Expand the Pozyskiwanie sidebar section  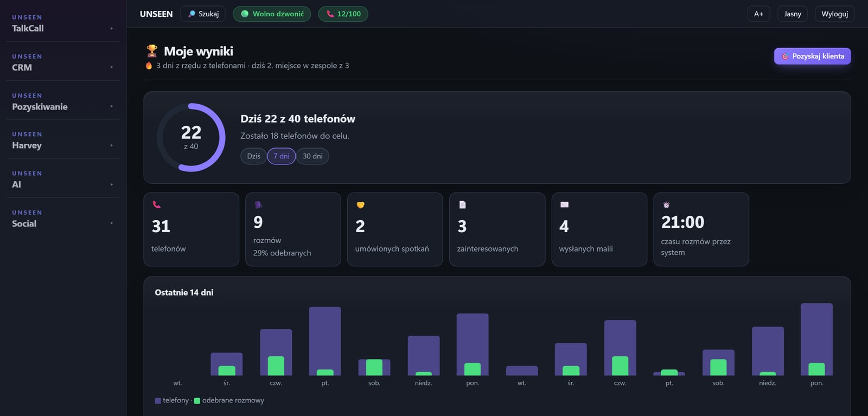[x=63, y=101]
